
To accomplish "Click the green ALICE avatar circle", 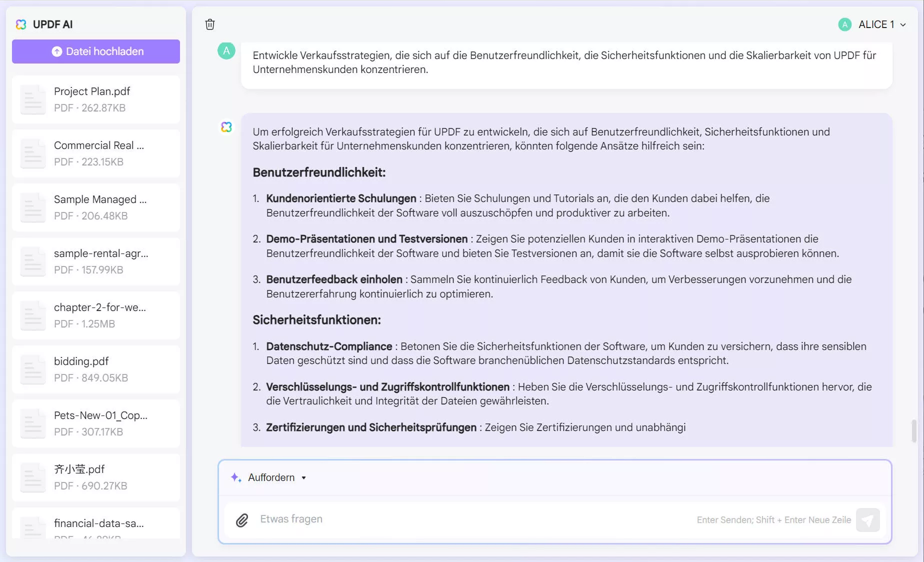I will 844,24.
